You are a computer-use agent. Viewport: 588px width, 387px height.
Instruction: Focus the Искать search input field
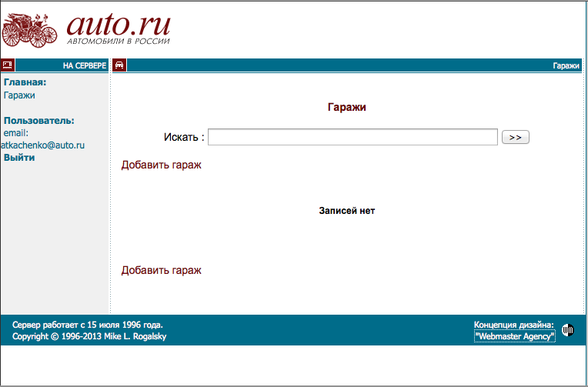352,137
